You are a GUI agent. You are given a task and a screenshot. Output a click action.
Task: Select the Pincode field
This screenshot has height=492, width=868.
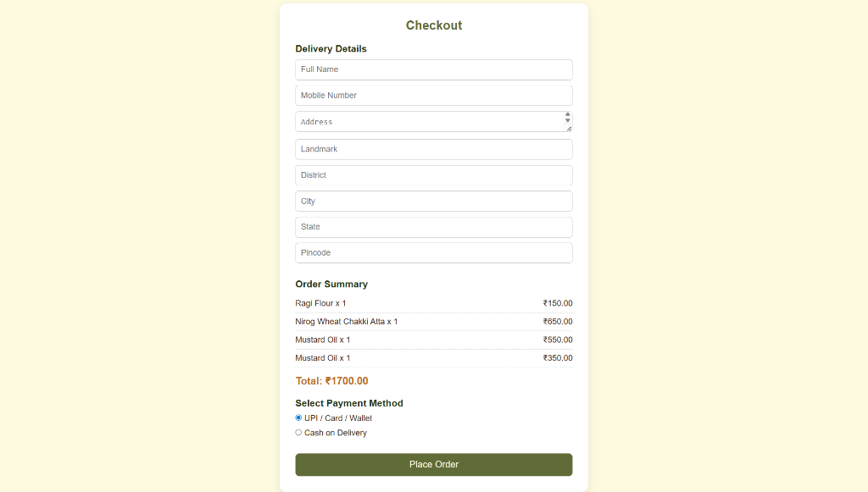tap(433, 253)
